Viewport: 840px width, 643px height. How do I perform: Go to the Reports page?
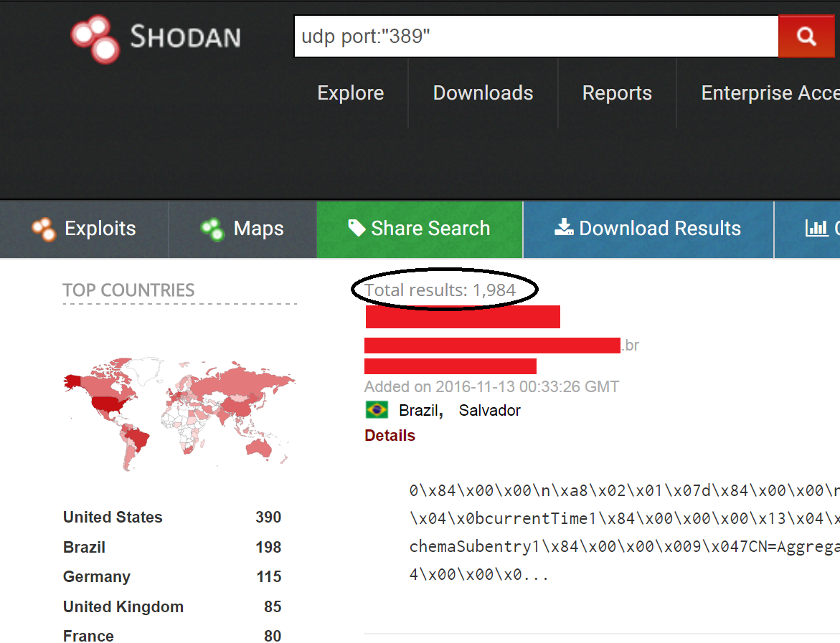tap(617, 93)
